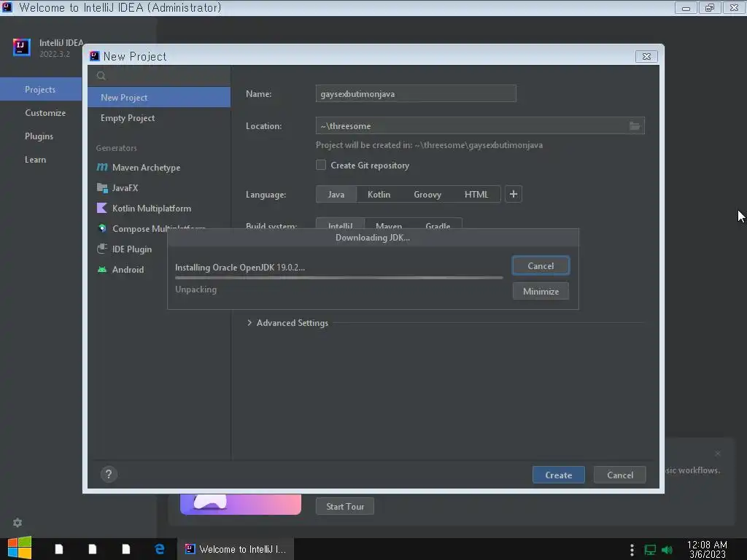The height and width of the screenshot is (560, 747).
Task: Click the Create button
Action: (558, 475)
